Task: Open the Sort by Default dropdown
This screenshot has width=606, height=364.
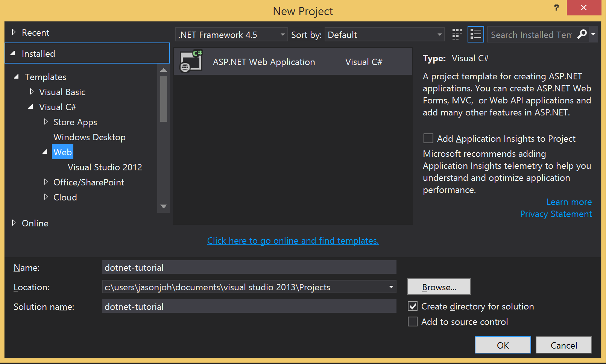Action: [384, 35]
